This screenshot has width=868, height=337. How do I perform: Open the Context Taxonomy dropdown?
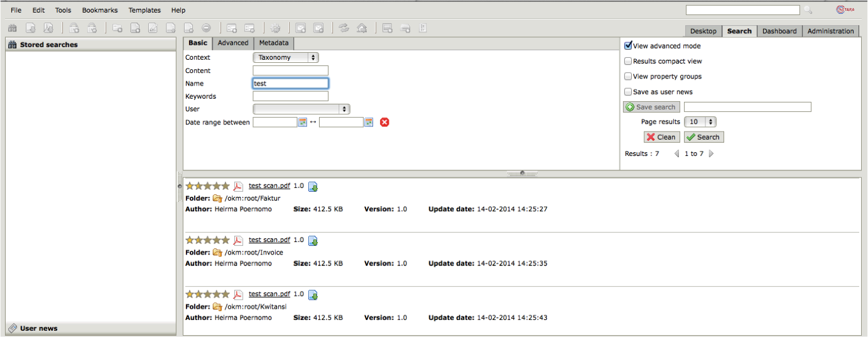[x=286, y=58]
